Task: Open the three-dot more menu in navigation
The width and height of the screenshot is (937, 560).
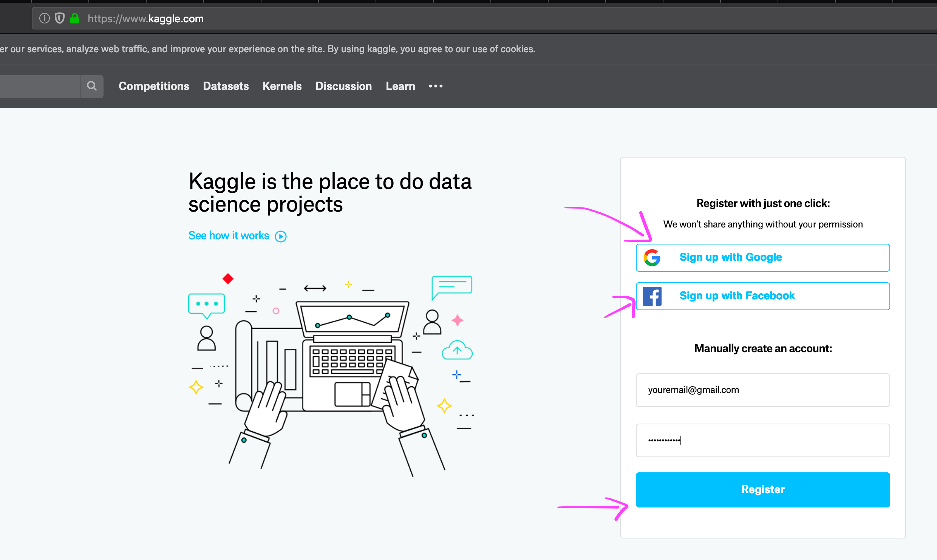Action: point(436,86)
